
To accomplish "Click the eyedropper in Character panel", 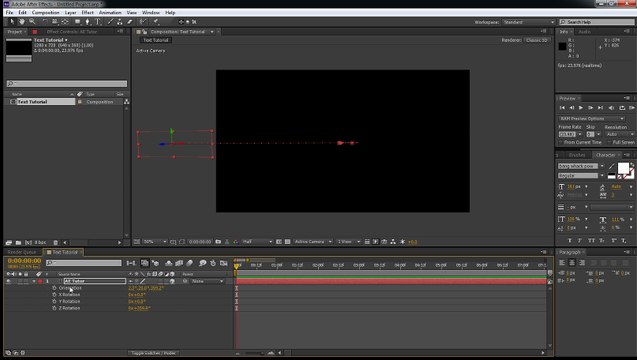I will point(612,166).
